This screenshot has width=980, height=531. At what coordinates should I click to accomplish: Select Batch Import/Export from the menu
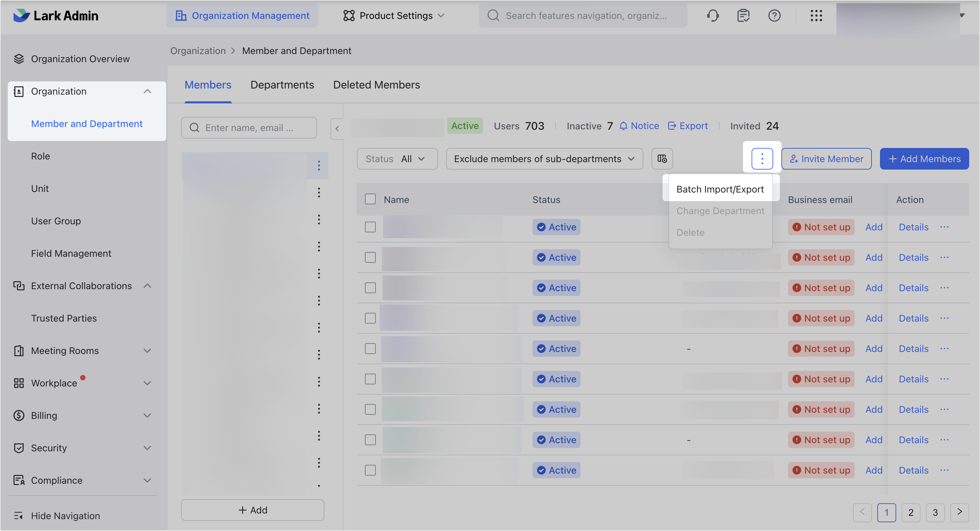720,189
